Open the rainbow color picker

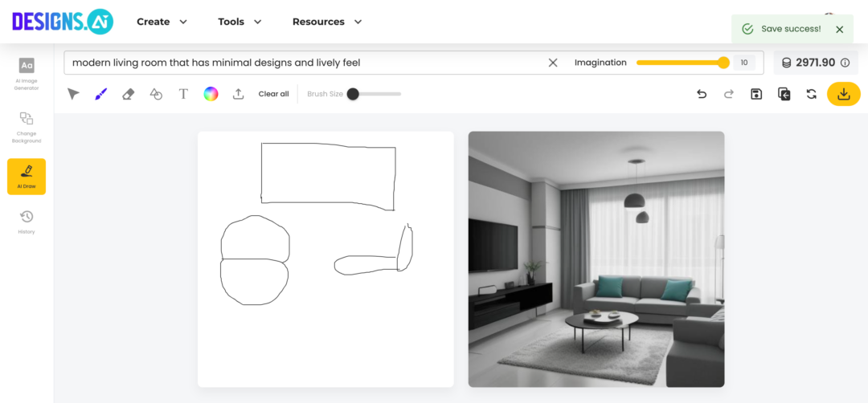pos(211,94)
